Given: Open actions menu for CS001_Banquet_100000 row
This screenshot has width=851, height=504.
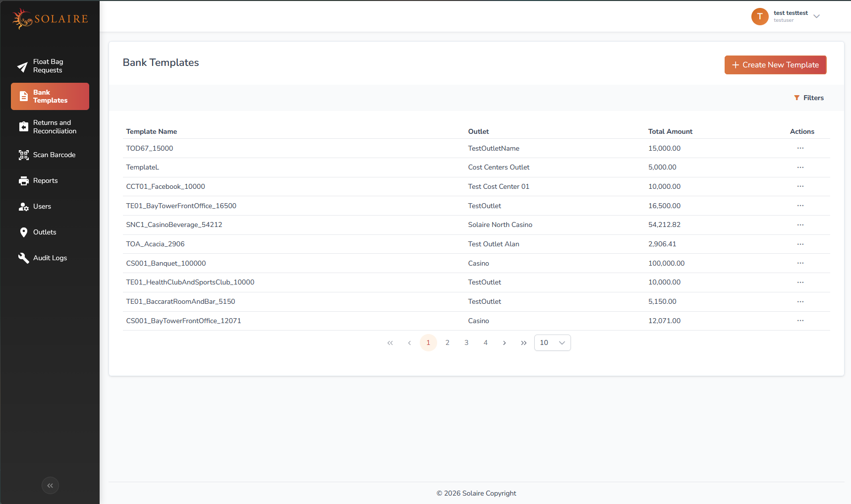Looking at the screenshot, I should [800, 263].
